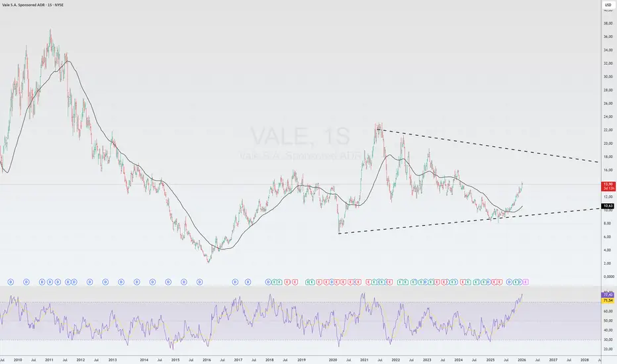617x364 pixels.
Task: Click the yellow 71,54 RSI average label
Action: [608, 300]
